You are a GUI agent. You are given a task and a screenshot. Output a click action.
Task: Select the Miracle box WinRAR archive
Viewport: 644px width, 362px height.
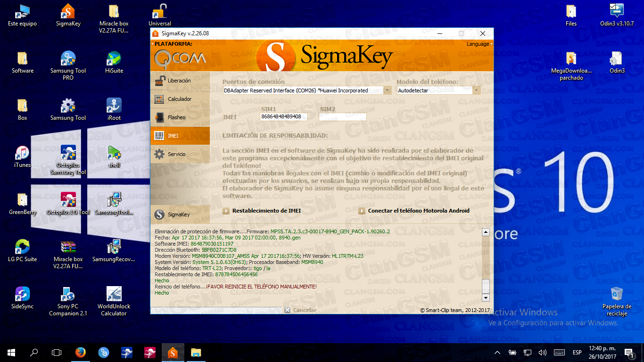click(68, 255)
